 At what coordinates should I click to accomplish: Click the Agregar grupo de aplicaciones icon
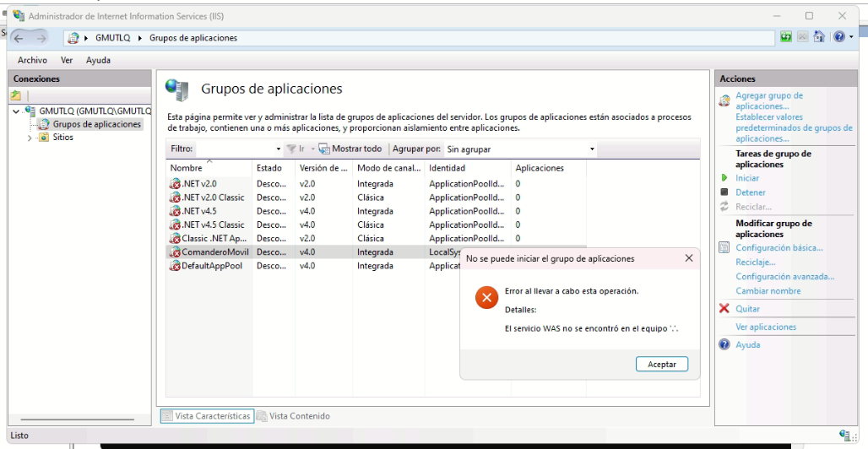[x=724, y=100]
